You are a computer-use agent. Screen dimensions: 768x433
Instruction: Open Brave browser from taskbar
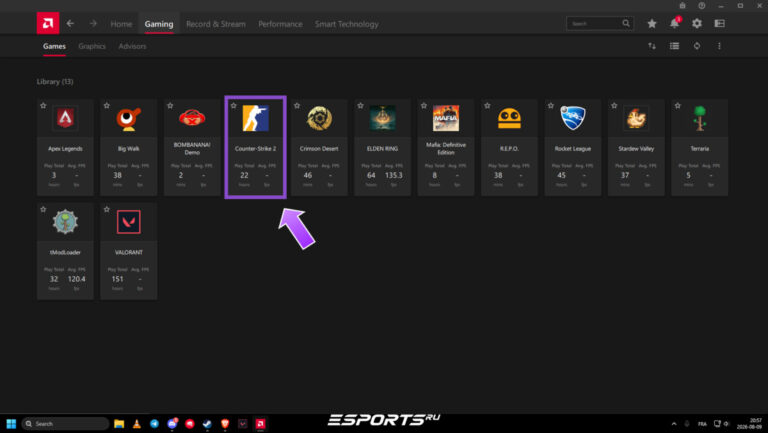pos(225,424)
